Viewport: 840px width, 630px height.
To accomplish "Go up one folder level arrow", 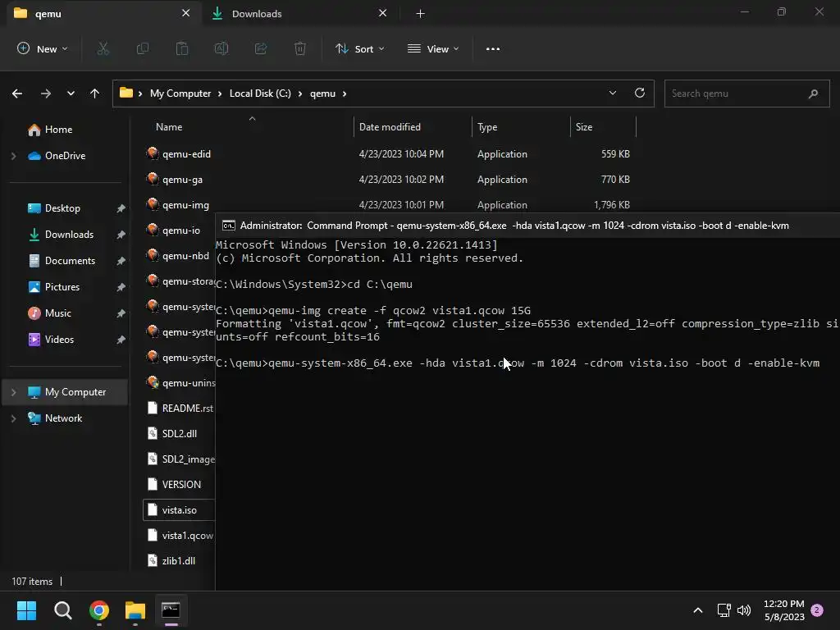I will tap(95, 94).
